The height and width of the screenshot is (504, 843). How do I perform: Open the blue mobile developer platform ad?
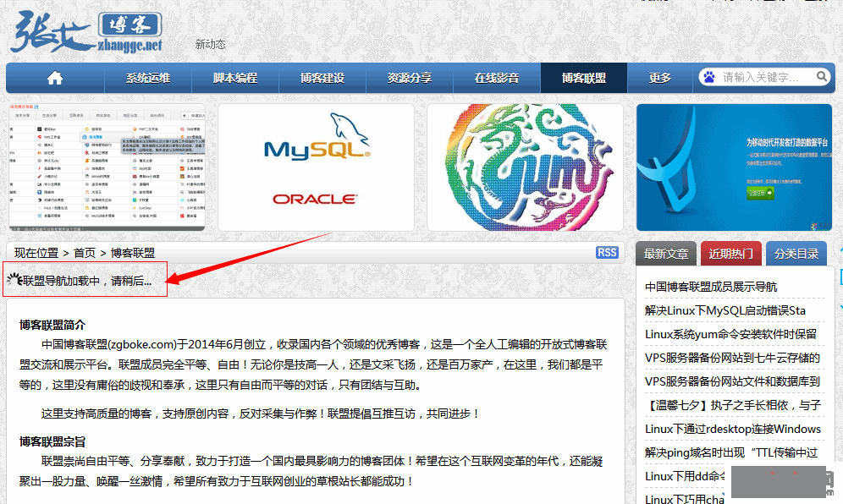[734, 167]
